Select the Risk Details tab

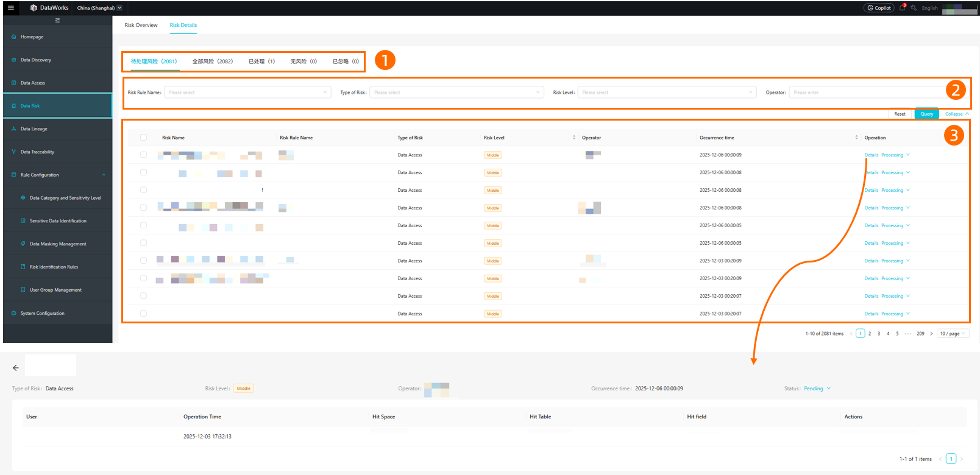point(183,25)
